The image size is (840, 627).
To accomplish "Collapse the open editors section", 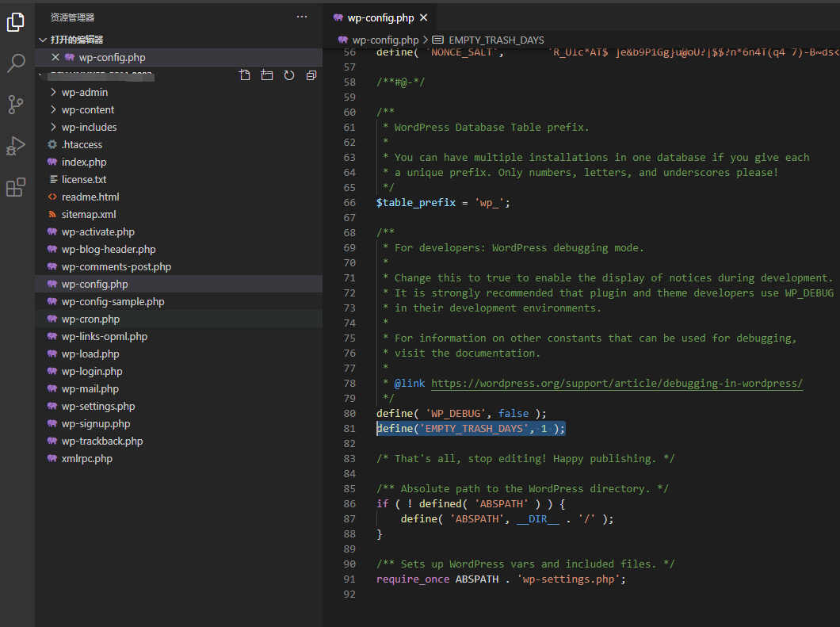I will tap(43, 40).
